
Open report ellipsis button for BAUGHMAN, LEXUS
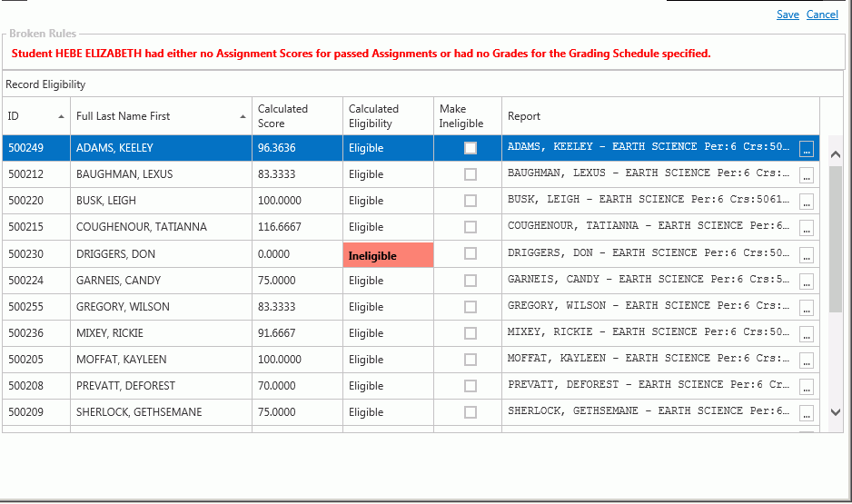(x=807, y=176)
